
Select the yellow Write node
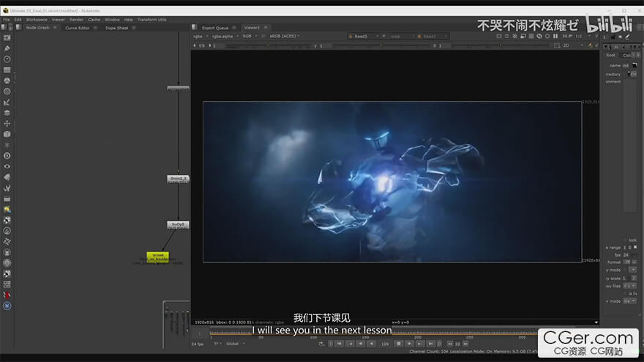pyautogui.click(x=158, y=256)
